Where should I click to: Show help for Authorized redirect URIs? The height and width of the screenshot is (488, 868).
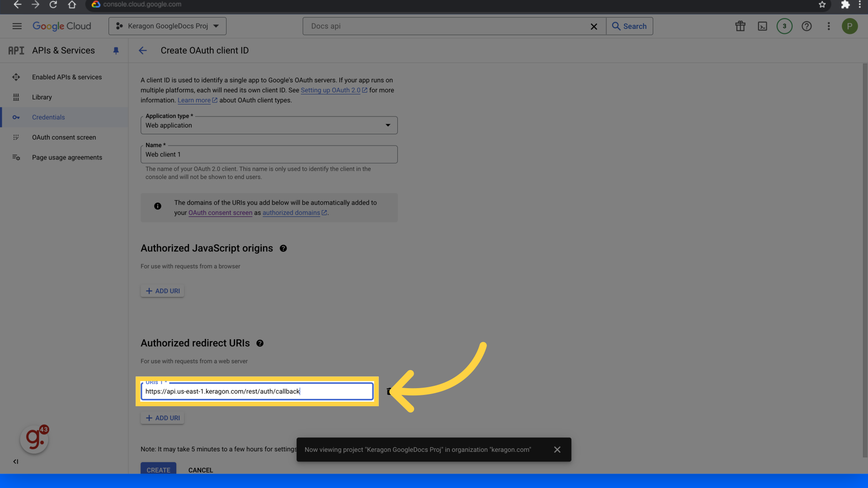click(x=260, y=343)
